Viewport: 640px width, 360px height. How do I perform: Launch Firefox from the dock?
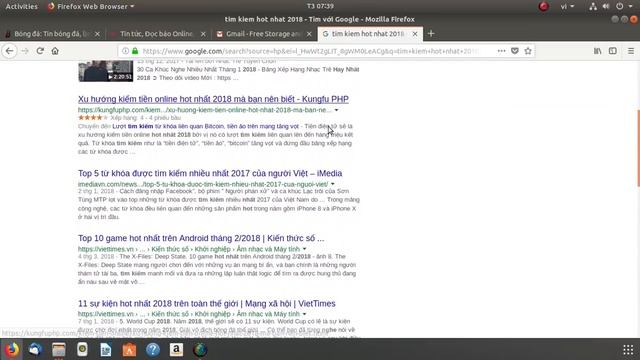coord(12,350)
